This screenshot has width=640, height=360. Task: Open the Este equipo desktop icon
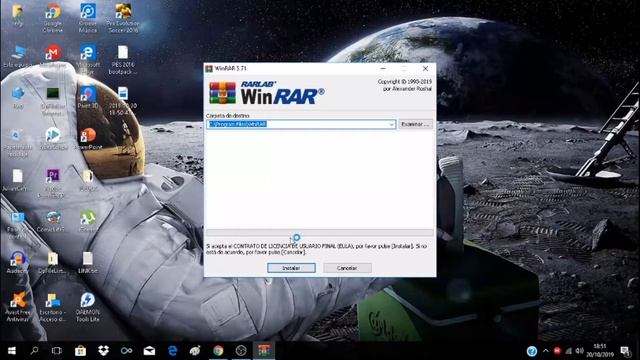[18, 56]
